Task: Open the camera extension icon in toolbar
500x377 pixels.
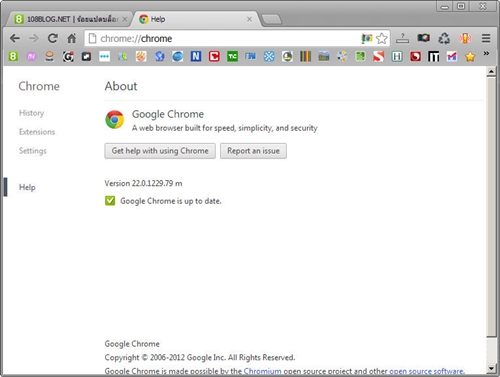Action: (424, 38)
